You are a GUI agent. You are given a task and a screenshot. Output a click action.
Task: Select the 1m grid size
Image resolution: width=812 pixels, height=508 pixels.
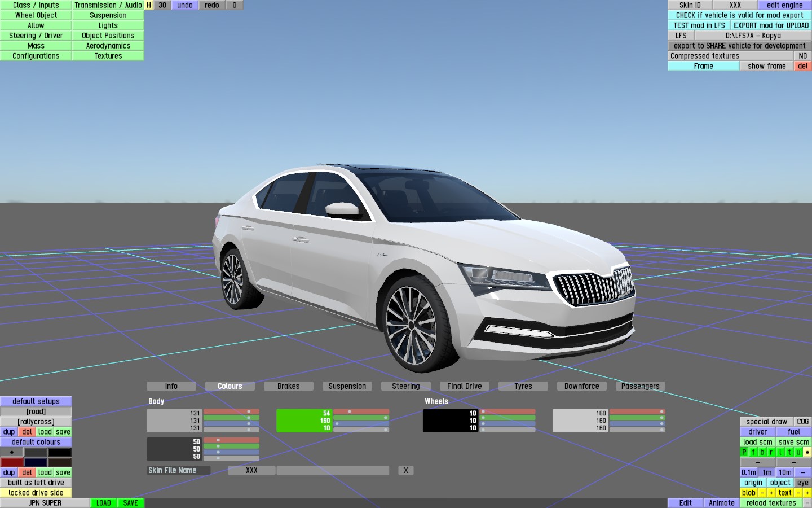tap(767, 472)
